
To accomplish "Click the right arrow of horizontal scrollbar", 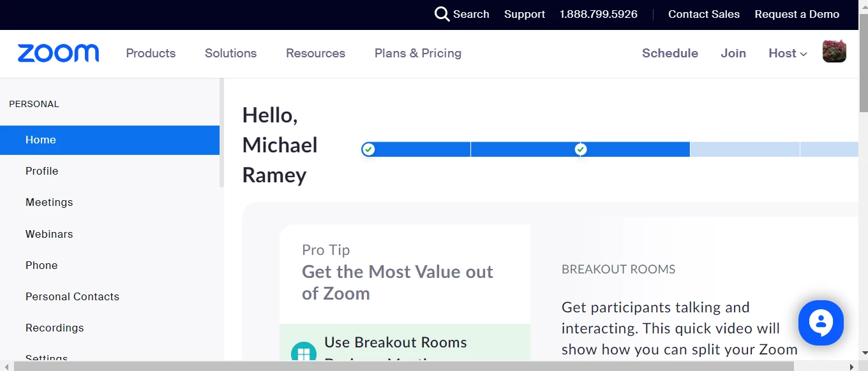I will (852, 366).
